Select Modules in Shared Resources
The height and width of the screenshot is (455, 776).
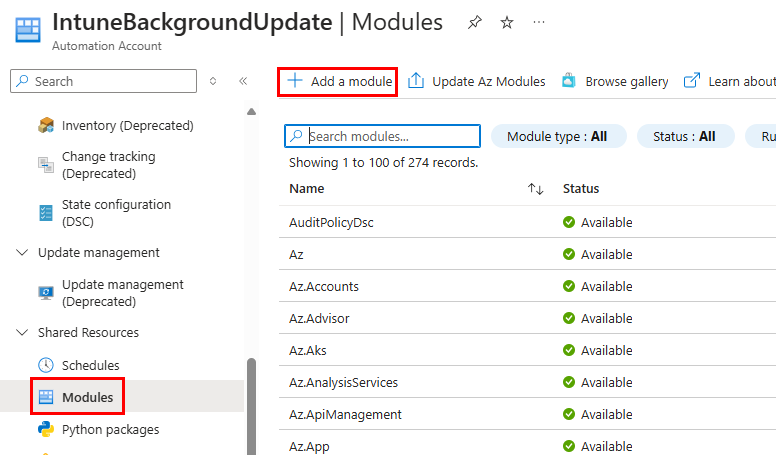[x=87, y=397]
